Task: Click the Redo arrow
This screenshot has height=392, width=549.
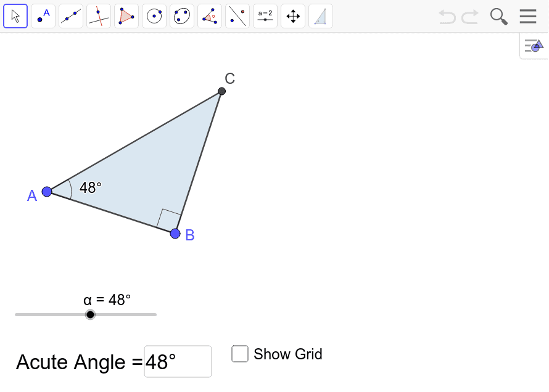Action: (x=470, y=17)
